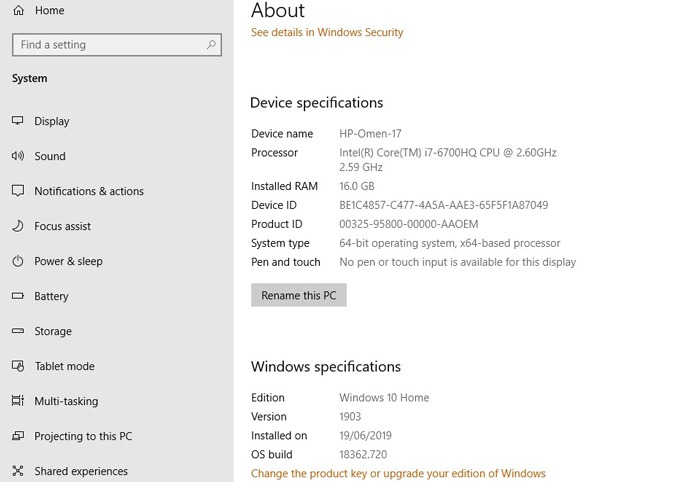Click the Multi-tasking icon
700x482 pixels.
pyautogui.click(x=18, y=401)
